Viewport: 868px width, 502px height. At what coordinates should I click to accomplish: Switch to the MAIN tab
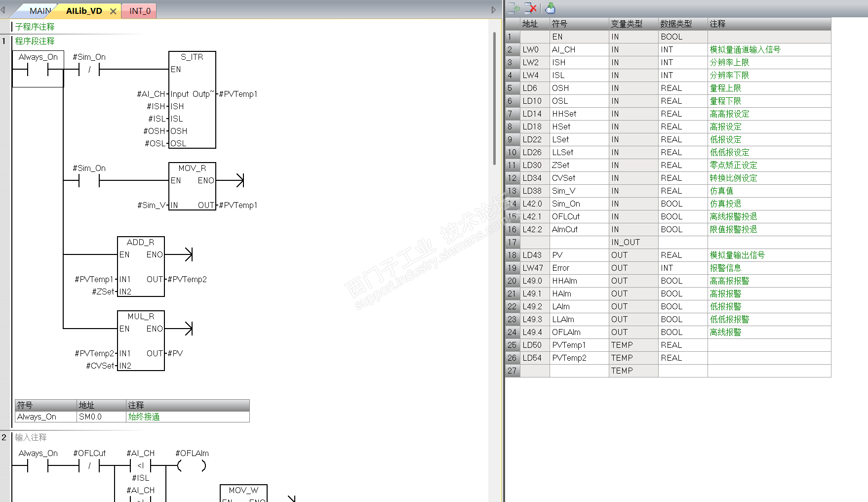pyautogui.click(x=40, y=11)
